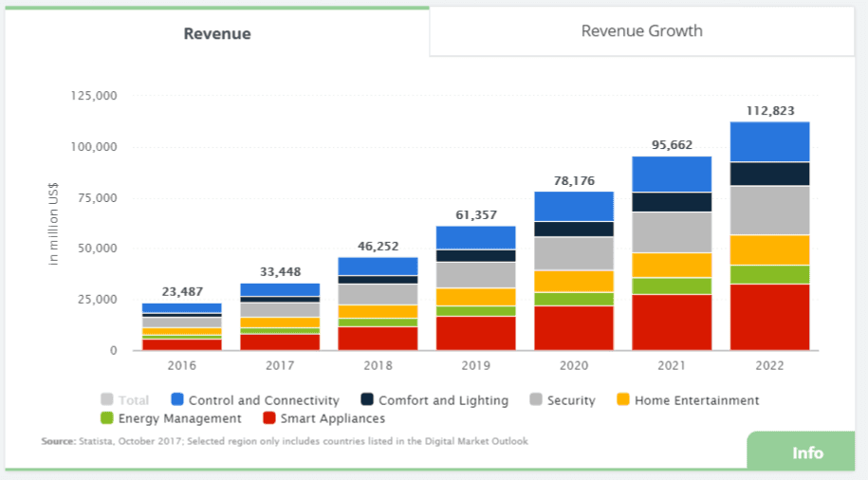This screenshot has width=868, height=480.
Task: Select the red segment of the 2016 bar
Action: pos(181,344)
